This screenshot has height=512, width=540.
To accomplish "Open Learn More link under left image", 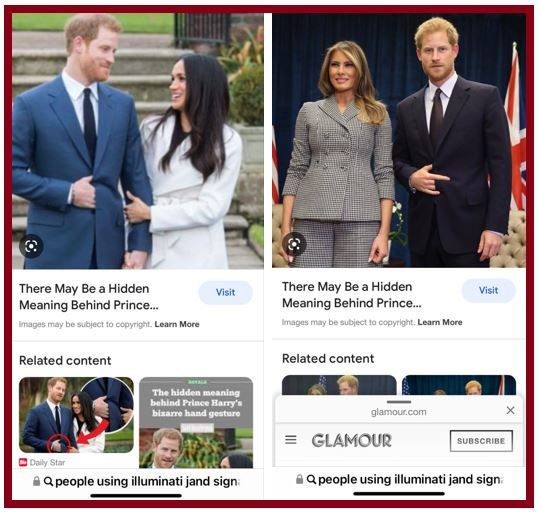I will (x=177, y=324).
